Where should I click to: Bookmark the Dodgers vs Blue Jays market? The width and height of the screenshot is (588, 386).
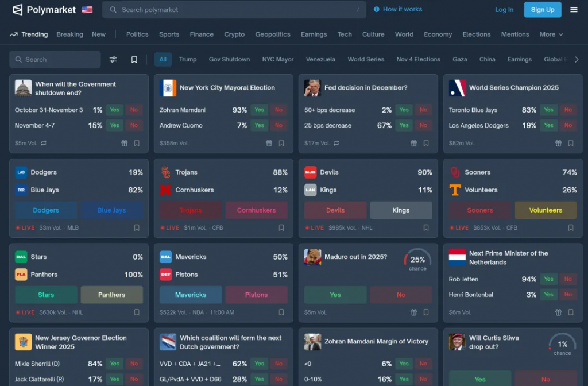tap(137, 228)
